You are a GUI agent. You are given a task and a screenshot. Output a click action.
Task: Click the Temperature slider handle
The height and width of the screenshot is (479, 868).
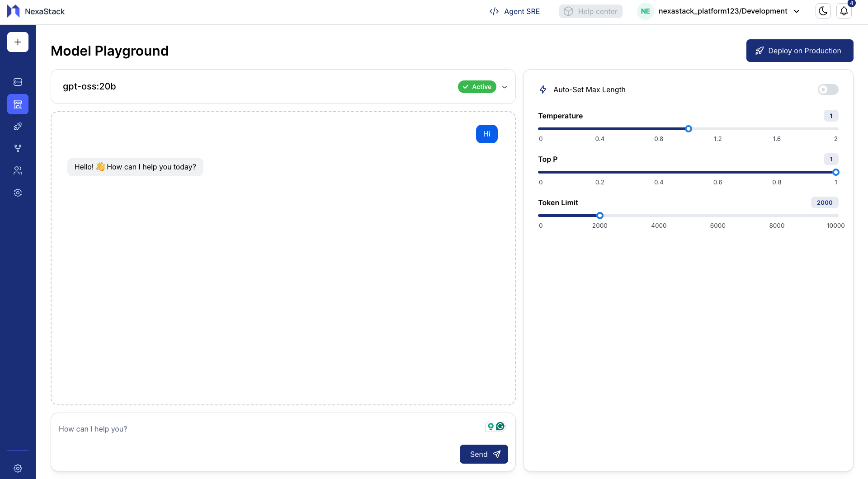tap(688, 129)
